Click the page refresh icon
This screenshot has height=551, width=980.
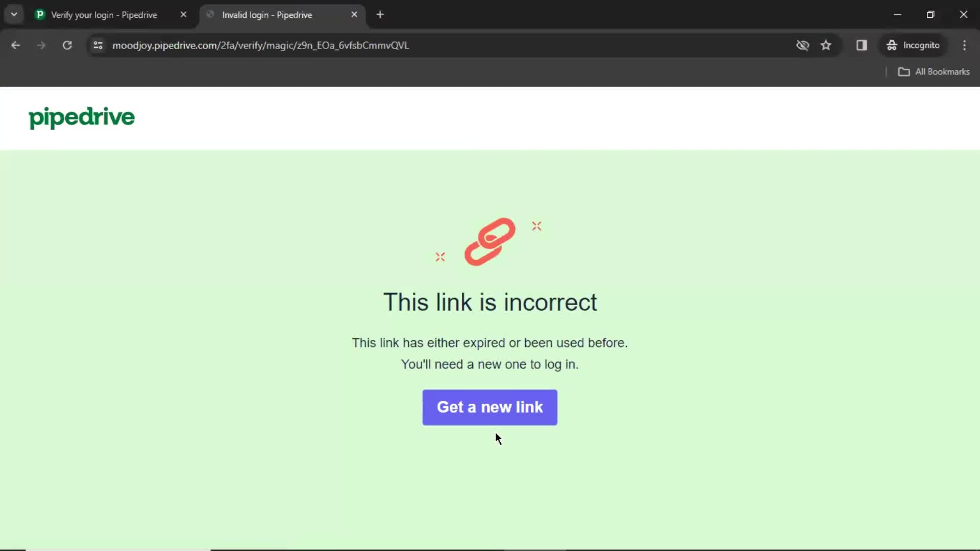click(x=67, y=45)
